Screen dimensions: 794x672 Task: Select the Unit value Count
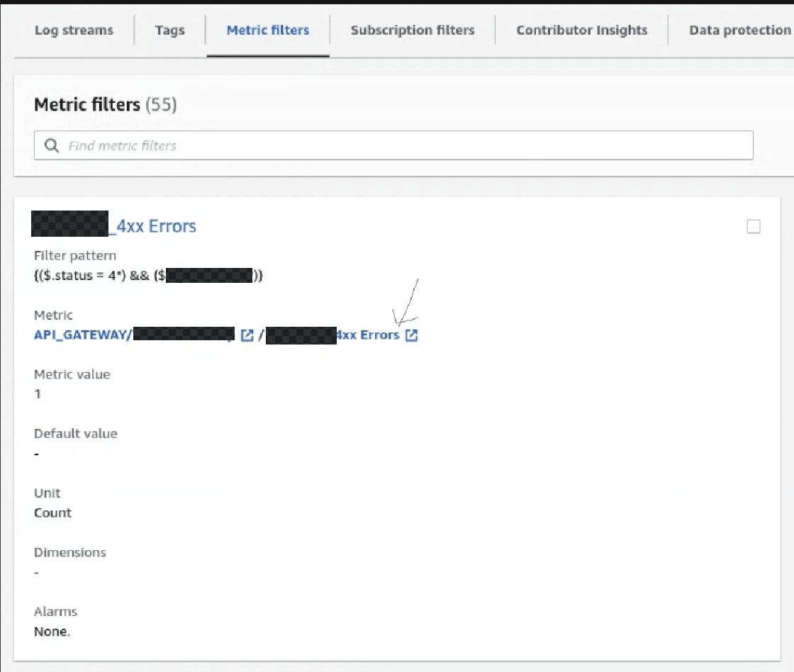pyautogui.click(x=52, y=513)
